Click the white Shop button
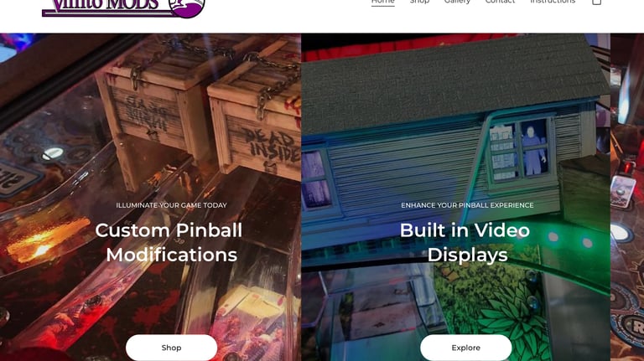 [x=171, y=348]
